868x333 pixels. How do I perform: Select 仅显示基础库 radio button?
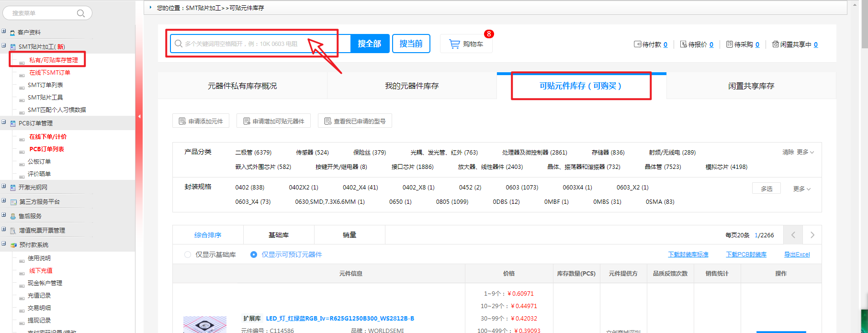point(188,255)
